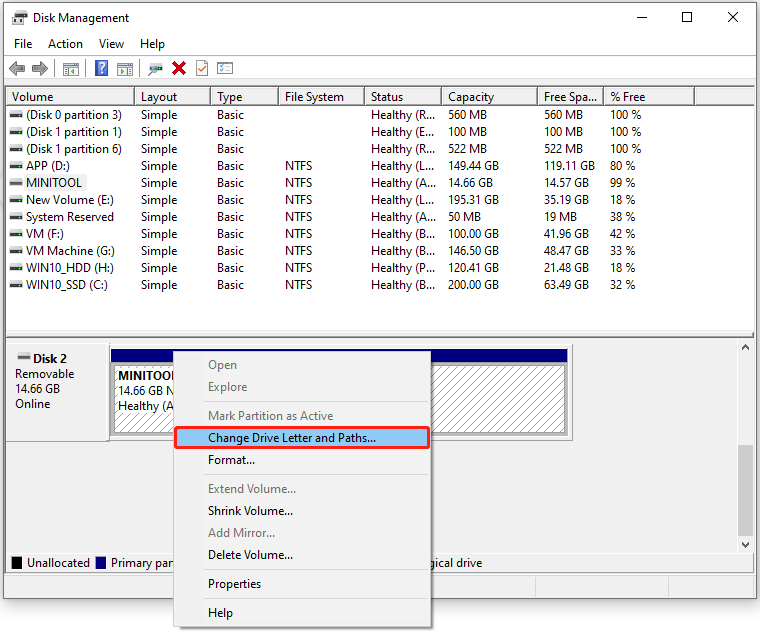Open Properties from the context menu

click(x=234, y=584)
